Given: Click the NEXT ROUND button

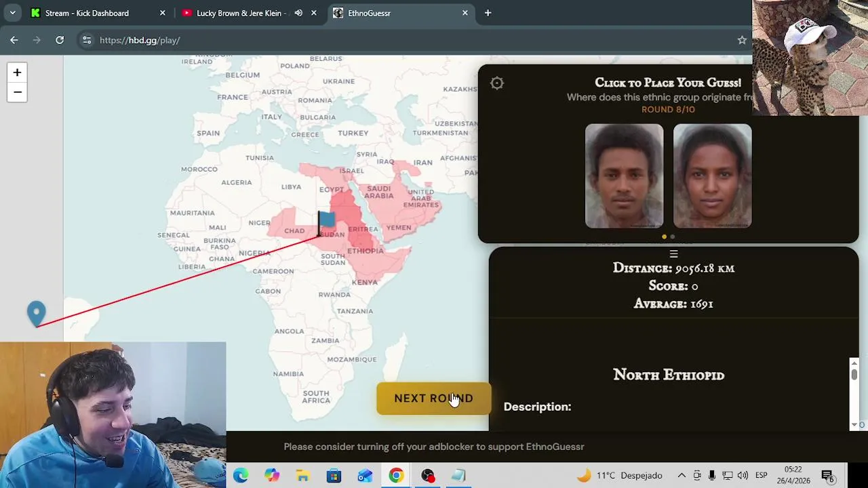Looking at the screenshot, I should coord(433,399).
